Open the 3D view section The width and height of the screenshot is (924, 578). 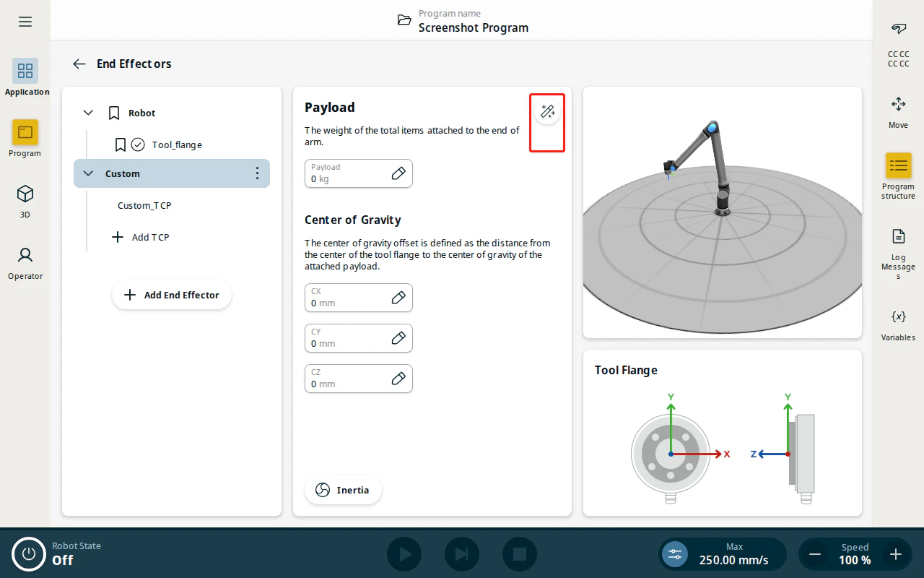click(25, 200)
